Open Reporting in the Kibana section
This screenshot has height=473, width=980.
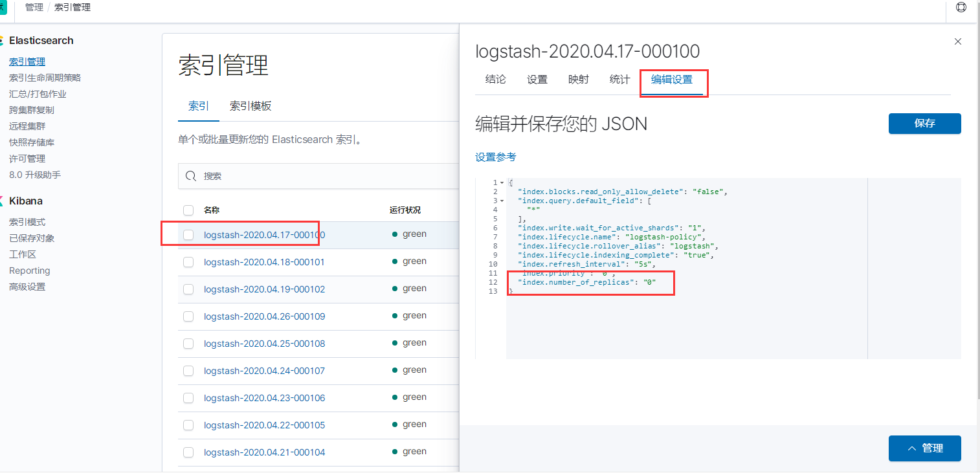(30, 270)
